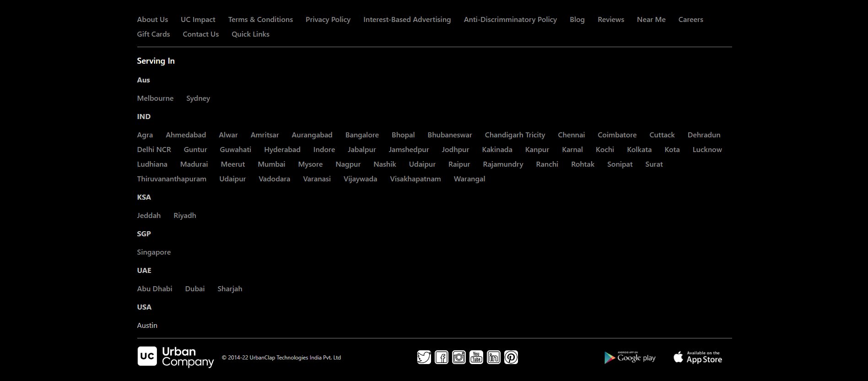Select Indore city
Screen dimensions: 868x381
click(324, 150)
